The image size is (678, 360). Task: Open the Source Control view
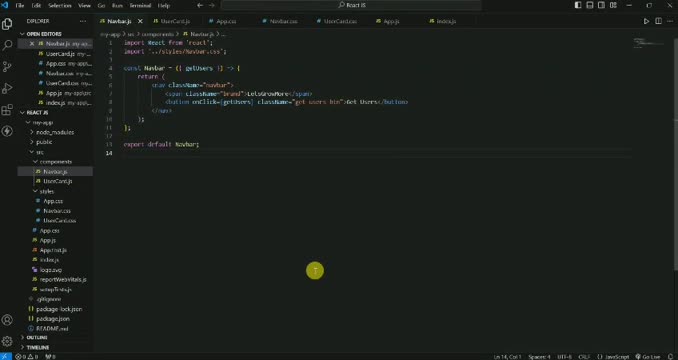point(7,66)
